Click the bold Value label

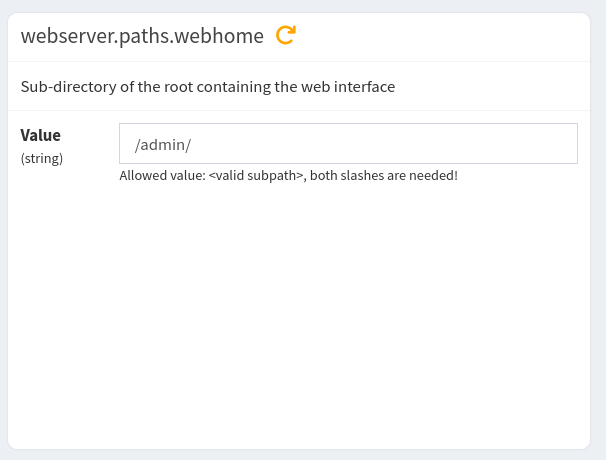click(x=41, y=135)
